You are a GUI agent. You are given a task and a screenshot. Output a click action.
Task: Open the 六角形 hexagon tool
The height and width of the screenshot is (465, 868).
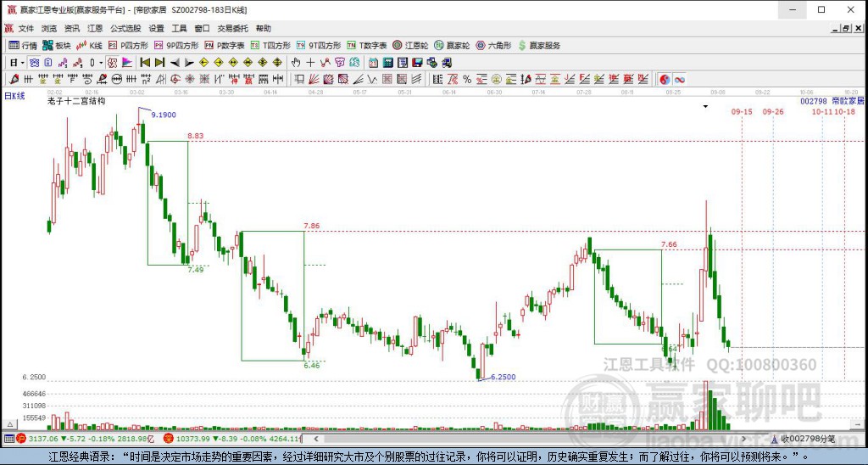[x=493, y=46]
